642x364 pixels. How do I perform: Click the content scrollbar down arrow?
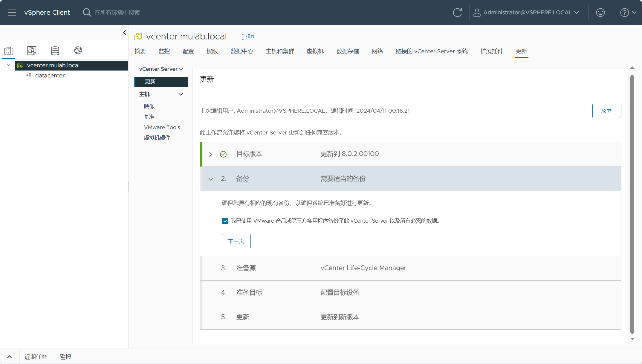click(x=632, y=339)
